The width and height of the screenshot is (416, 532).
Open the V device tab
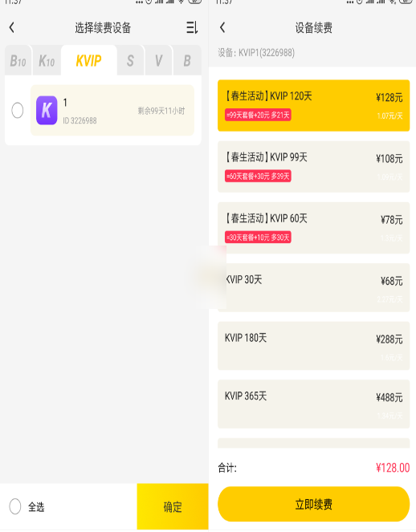158,61
